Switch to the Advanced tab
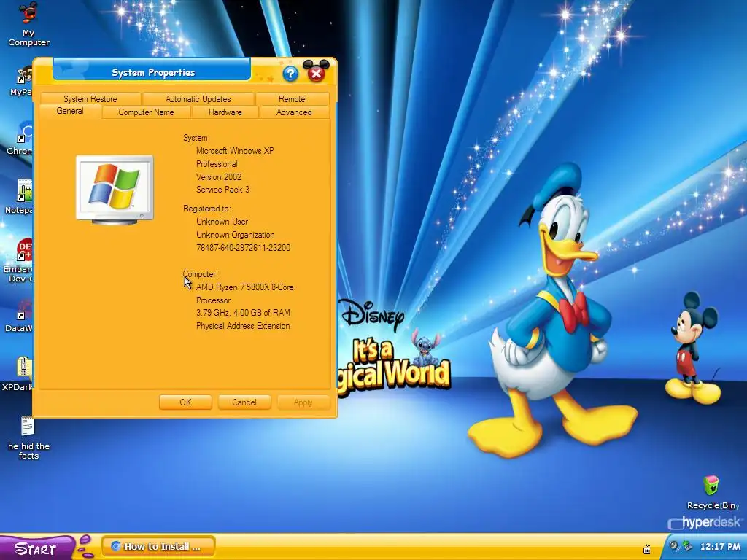Screen dimensions: 747x560 [x=294, y=112]
